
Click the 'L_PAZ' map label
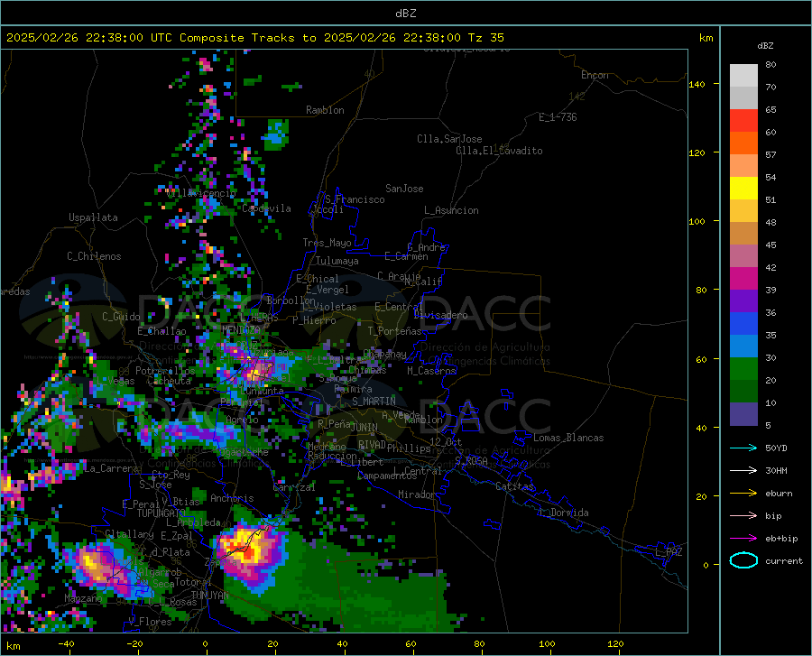click(669, 552)
